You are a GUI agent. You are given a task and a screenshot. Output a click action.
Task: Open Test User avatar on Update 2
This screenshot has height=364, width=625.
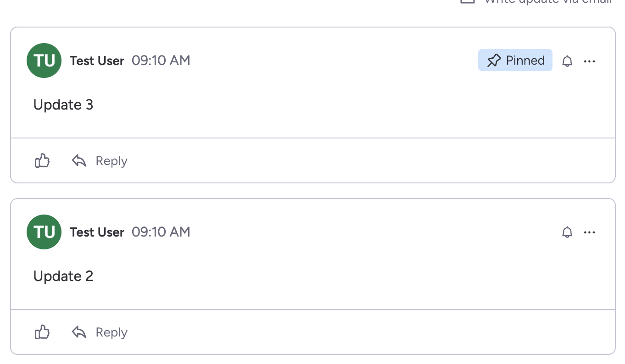pyautogui.click(x=44, y=232)
